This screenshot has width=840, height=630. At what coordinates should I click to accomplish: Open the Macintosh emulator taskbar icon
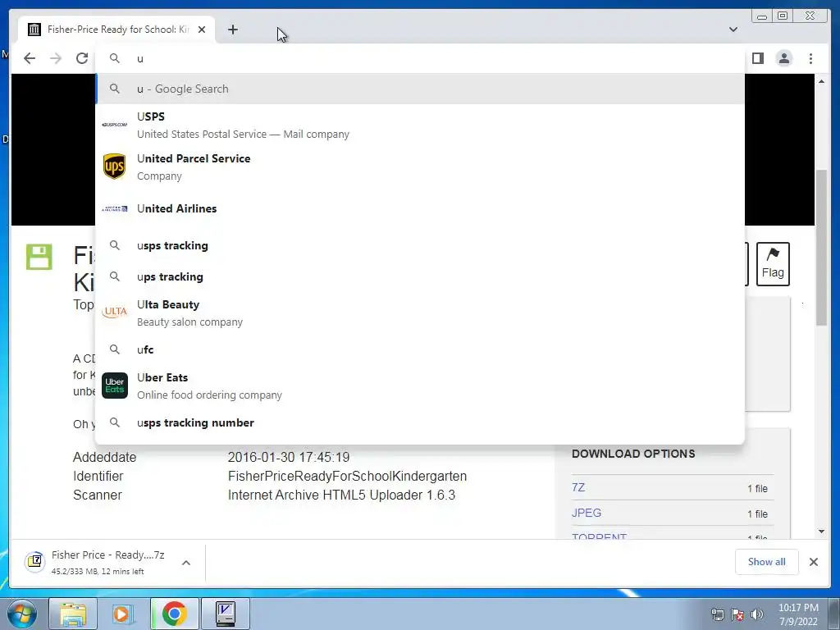pos(225,614)
